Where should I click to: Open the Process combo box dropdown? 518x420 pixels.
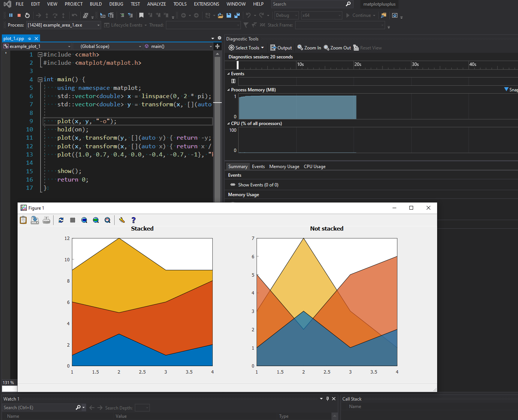[x=99, y=25]
